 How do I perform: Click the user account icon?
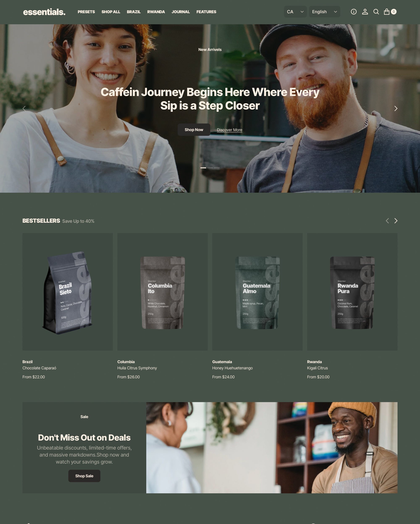[x=365, y=12]
